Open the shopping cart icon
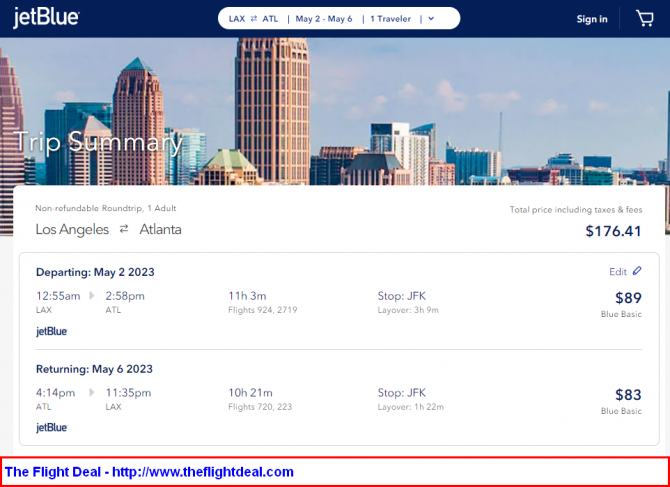The height and width of the screenshot is (487, 670). (x=645, y=18)
